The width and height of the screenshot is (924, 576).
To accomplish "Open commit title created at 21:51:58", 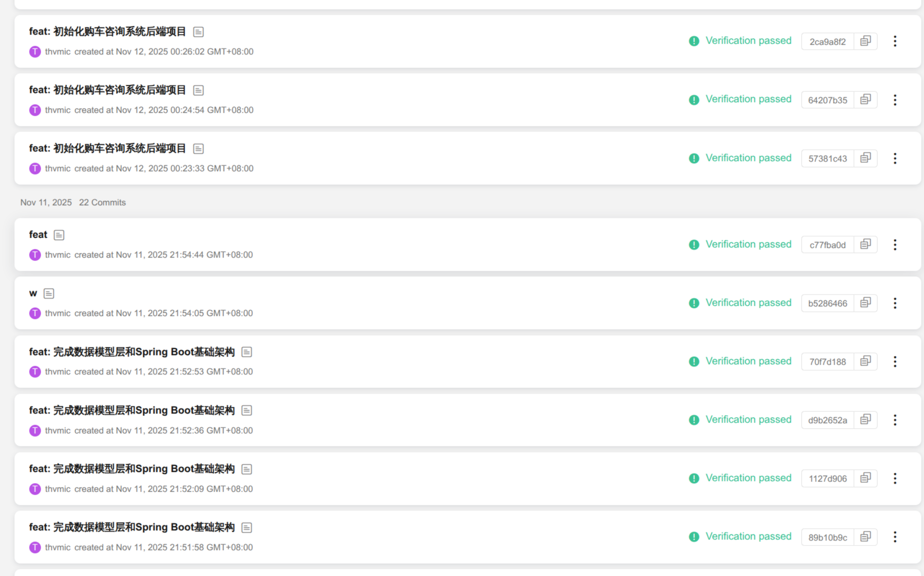I will [132, 527].
